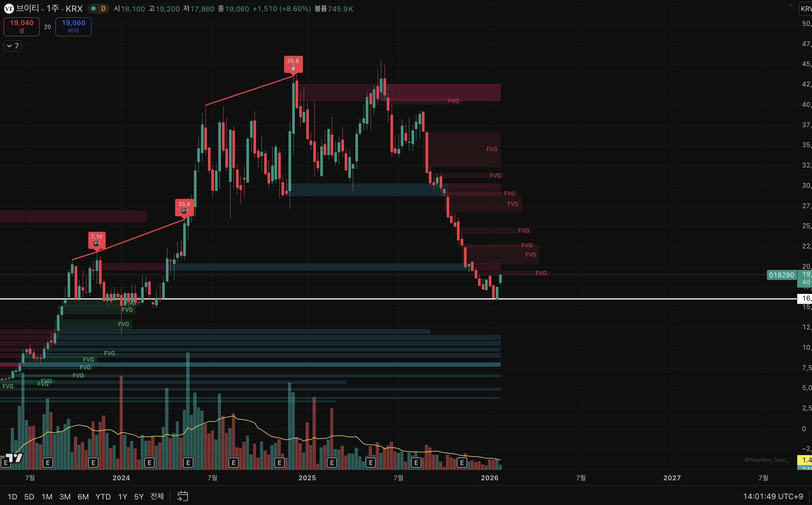This screenshot has width=812, height=505.
Task: Click the 19,040 sell button
Action: tap(21, 27)
